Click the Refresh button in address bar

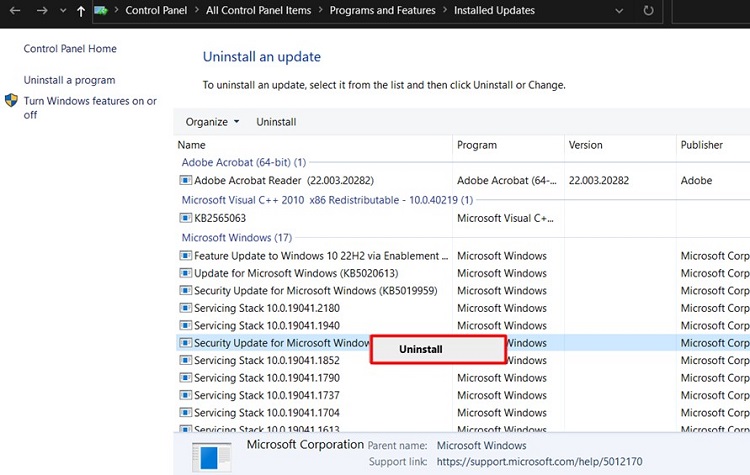point(649,11)
